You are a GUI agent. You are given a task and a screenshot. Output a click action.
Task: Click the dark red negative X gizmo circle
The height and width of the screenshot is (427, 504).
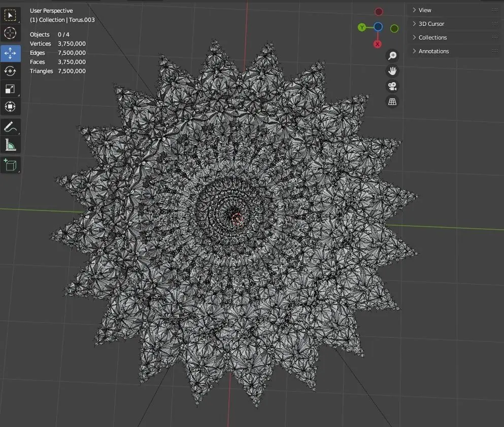pyautogui.click(x=379, y=12)
